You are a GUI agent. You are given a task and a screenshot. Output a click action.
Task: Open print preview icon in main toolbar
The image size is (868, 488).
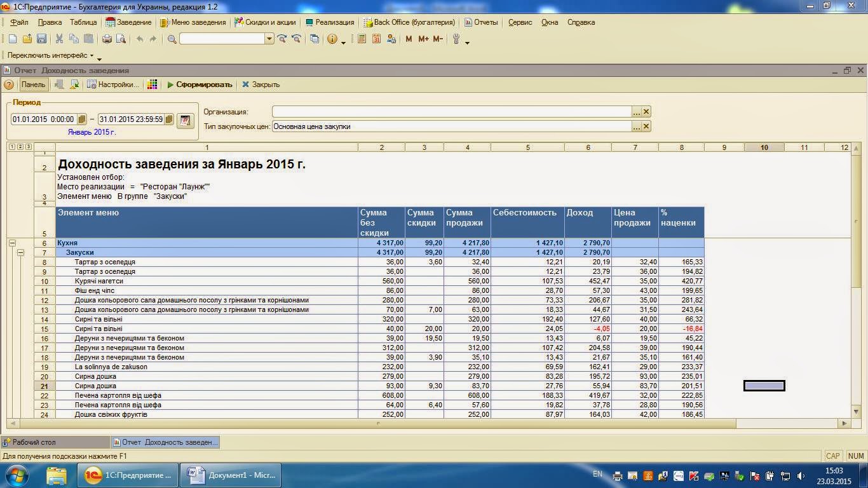[x=121, y=39]
